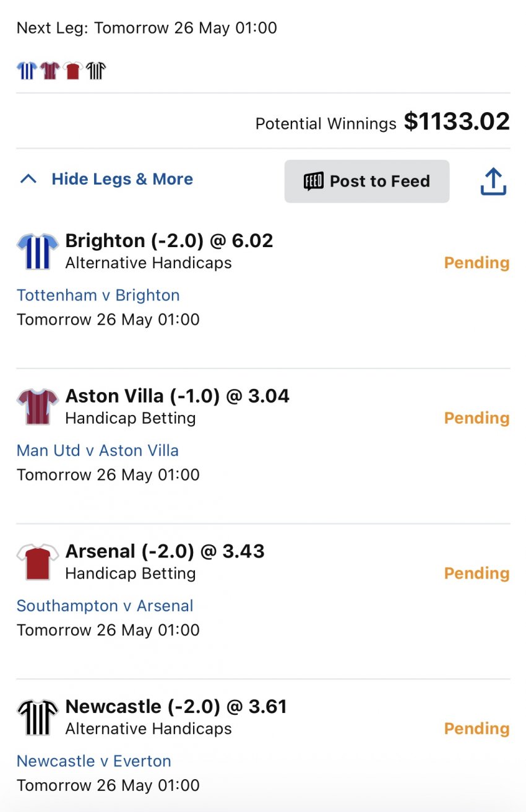Click small claret jersey under Next Leg

coord(50,71)
